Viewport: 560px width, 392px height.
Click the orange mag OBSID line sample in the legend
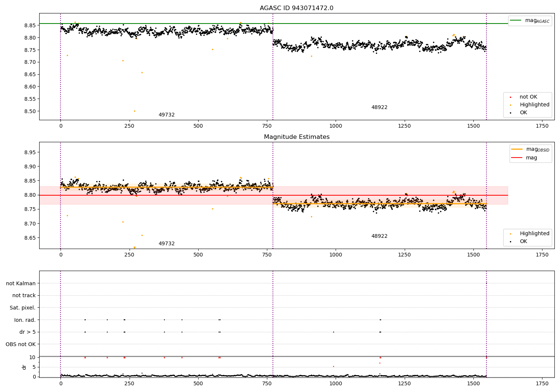pyautogui.click(x=517, y=149)
